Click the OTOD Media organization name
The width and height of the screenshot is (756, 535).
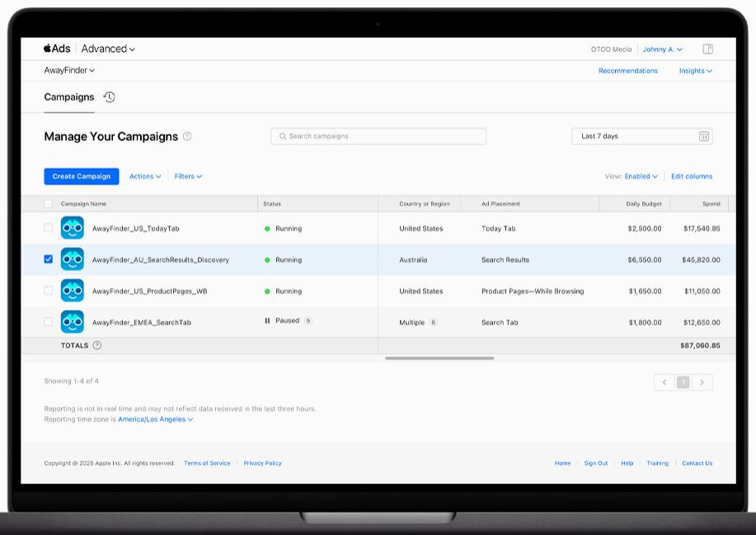(611, 49)
